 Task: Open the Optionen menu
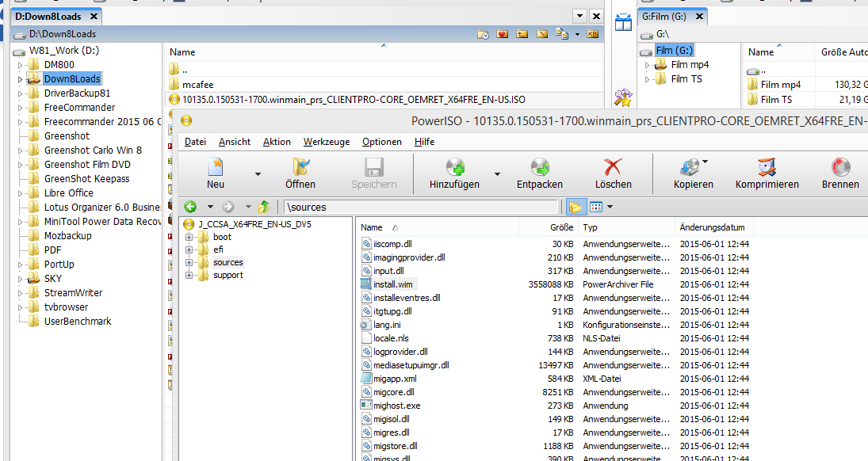pos(382,142)
